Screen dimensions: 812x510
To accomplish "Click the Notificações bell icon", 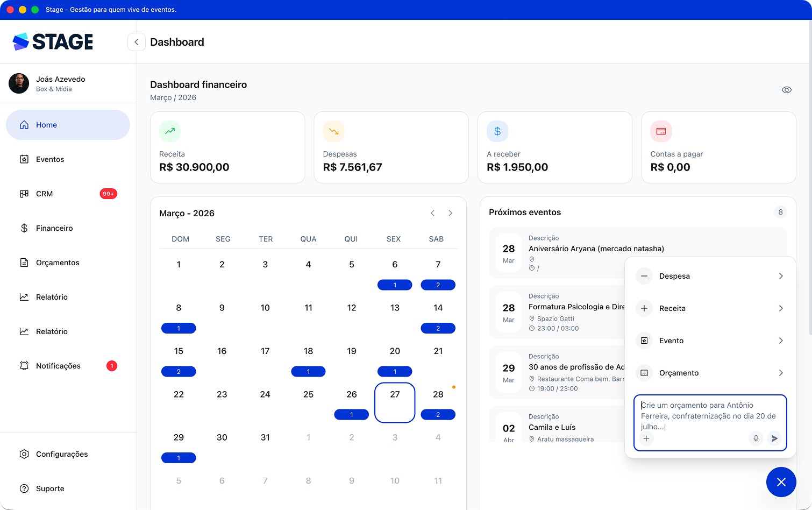I will pyautogui.click(x=24, y=366).
